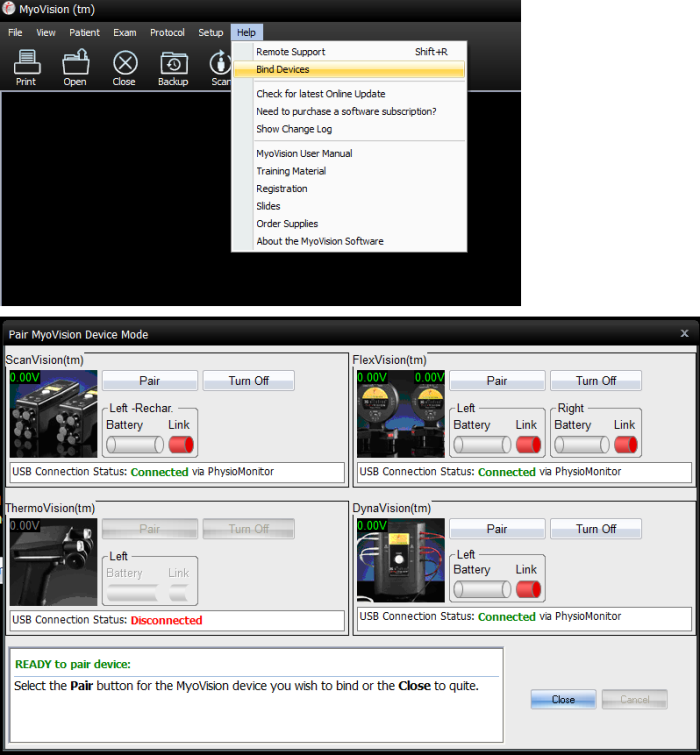Image resolution: width=700 pixels, height=755 pixels.
Task: Click the Shift+R shortcut label
Action: coord(431,52)
